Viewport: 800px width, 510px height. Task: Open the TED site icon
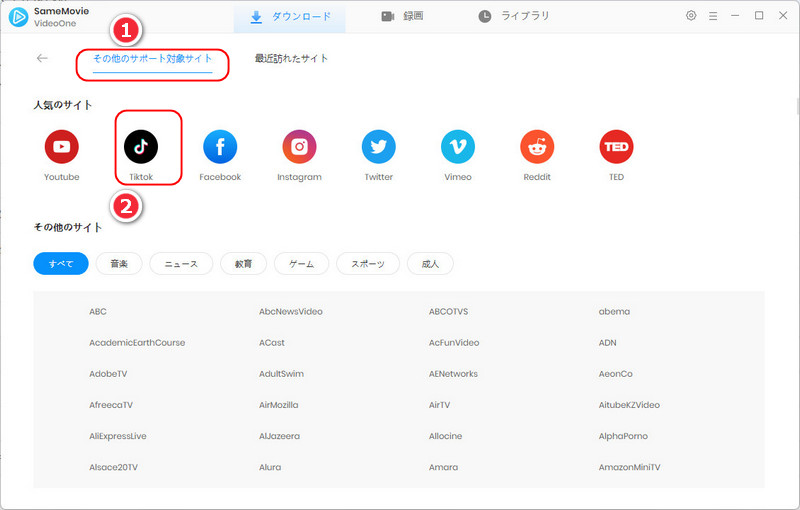(616, 147)
